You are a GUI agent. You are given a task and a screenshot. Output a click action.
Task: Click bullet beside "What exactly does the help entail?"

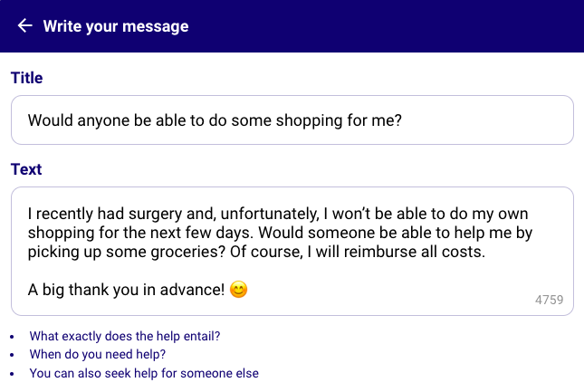pyautogui.click(x=12, y=337)
